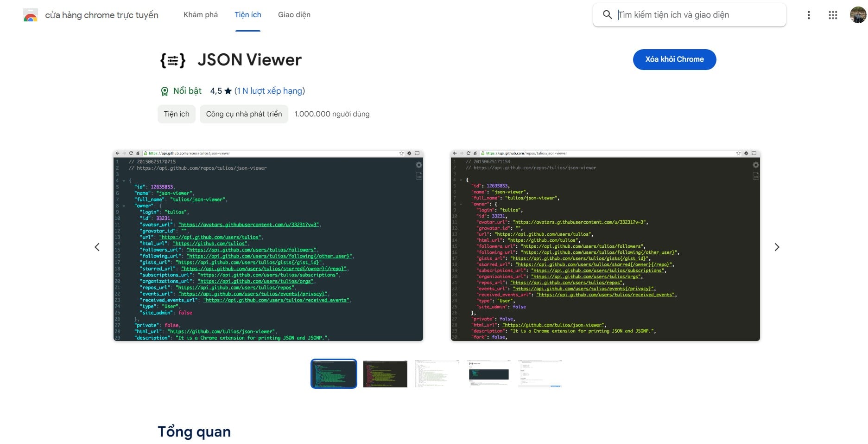The height and width of the screenshot is (444, 868).
Task: Select the fifth carousel thumbnail
Action: coord(540,373)
